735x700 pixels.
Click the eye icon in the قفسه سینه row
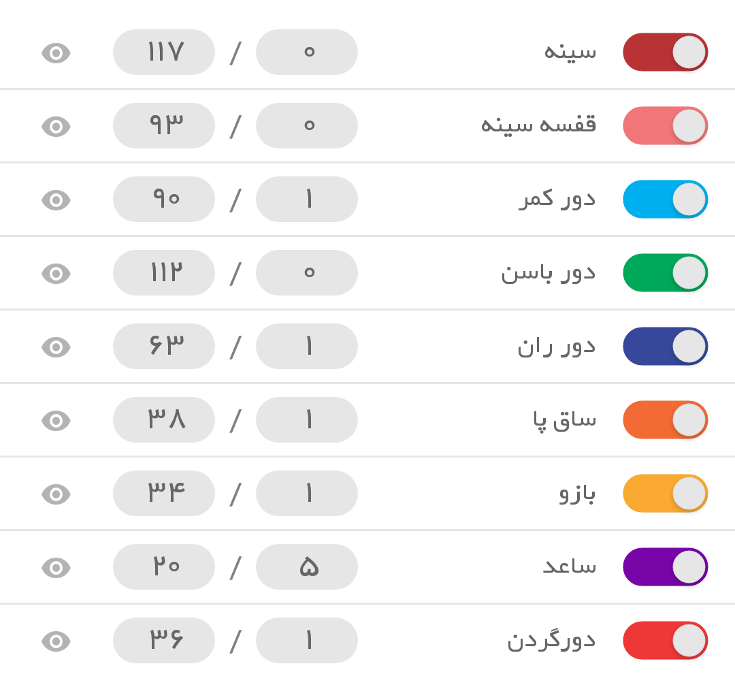pos(56,126)
